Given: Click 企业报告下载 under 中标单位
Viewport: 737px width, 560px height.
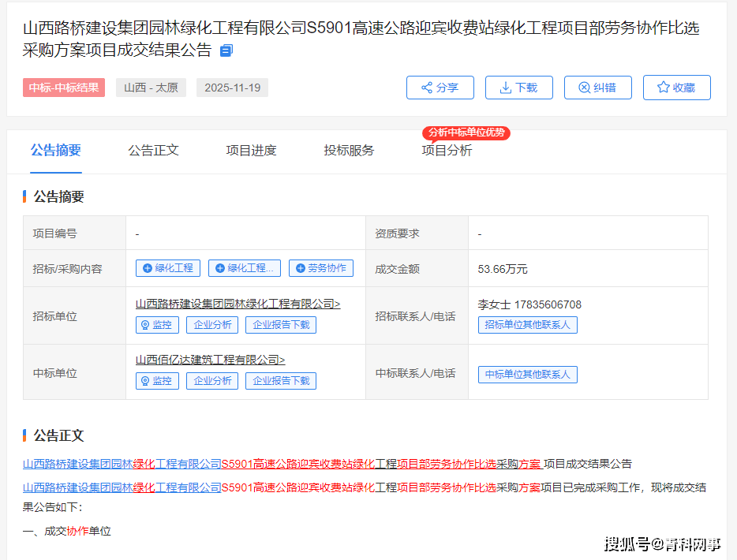Looking at the screenshot, I should 281,381.
